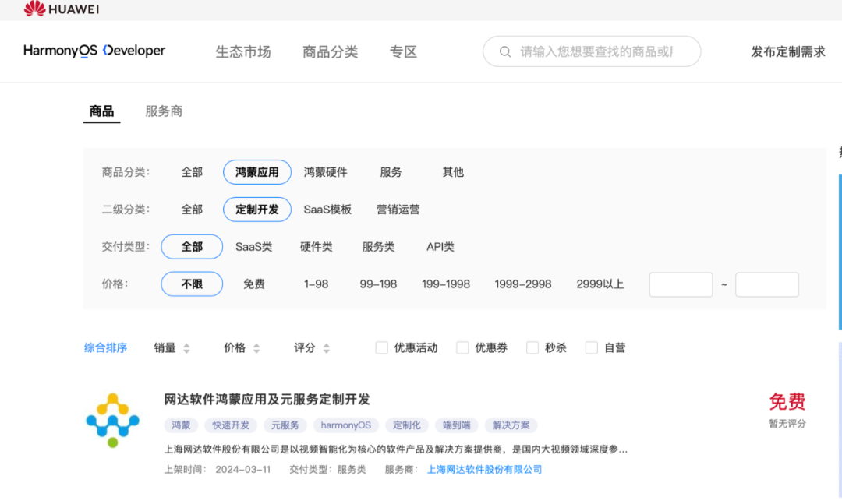842x504 pixels.
Task: Click the 鸿蒙 tag
Action: pos(181,425)
